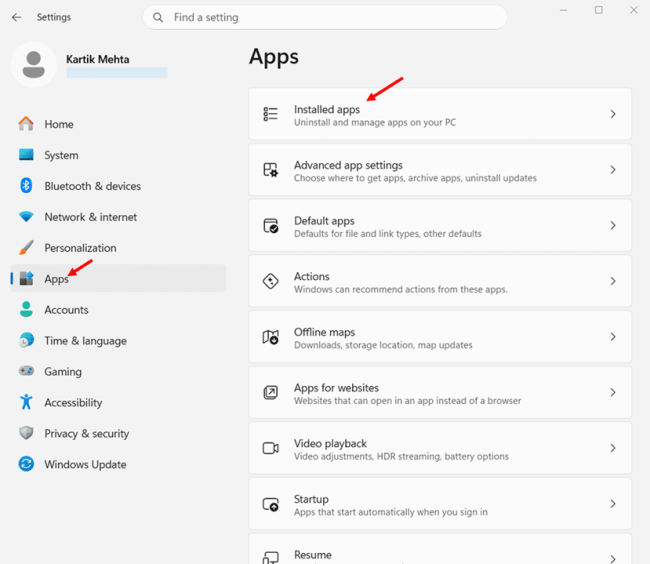Minimize the Settings window
Image resolution: width=650 pixels, height=564 pixels.
(563, 10)
